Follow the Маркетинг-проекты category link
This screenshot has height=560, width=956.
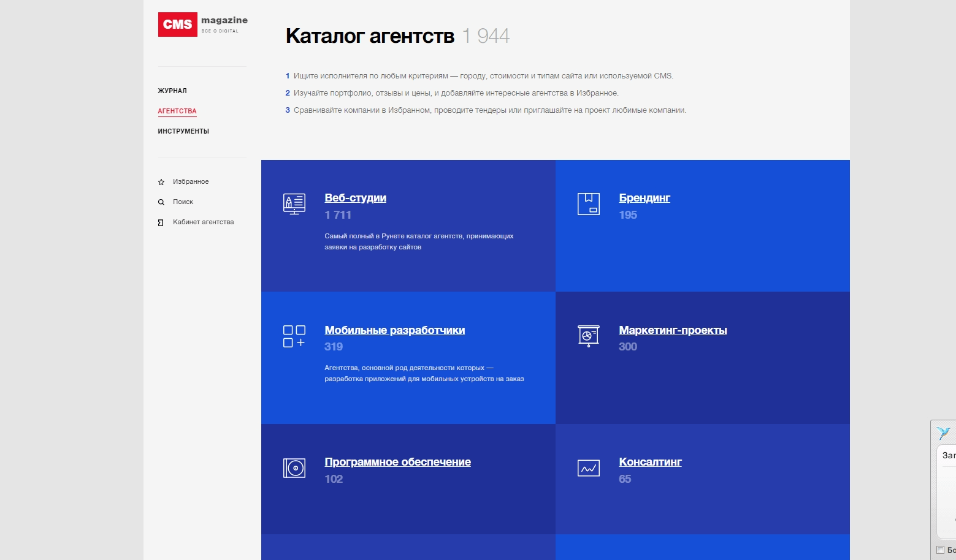(673, 330)
